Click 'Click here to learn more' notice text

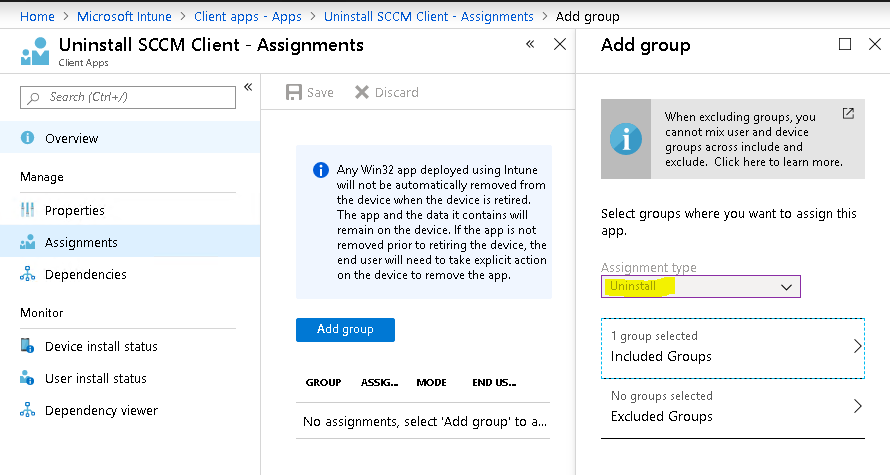[778, 162]
